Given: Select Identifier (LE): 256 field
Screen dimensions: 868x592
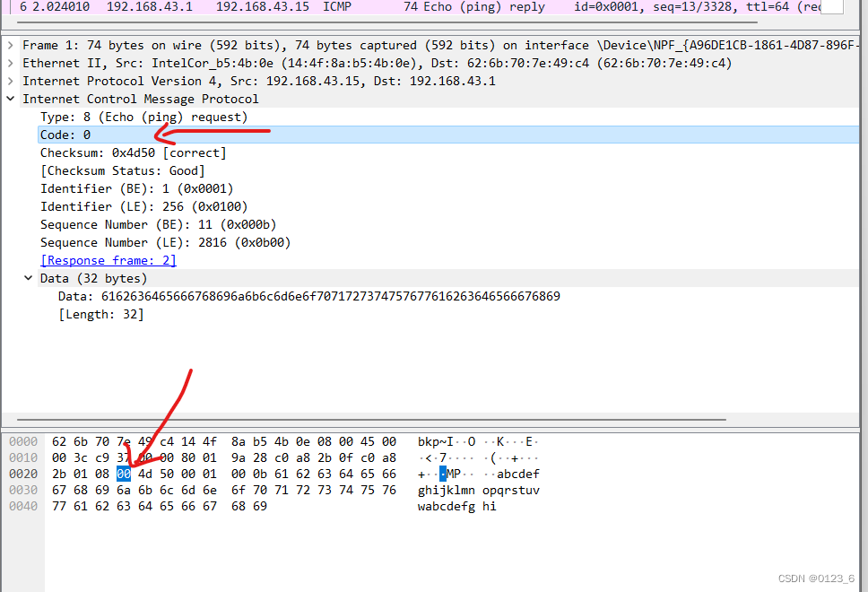Looking at the screenshot, I should 144,206.
